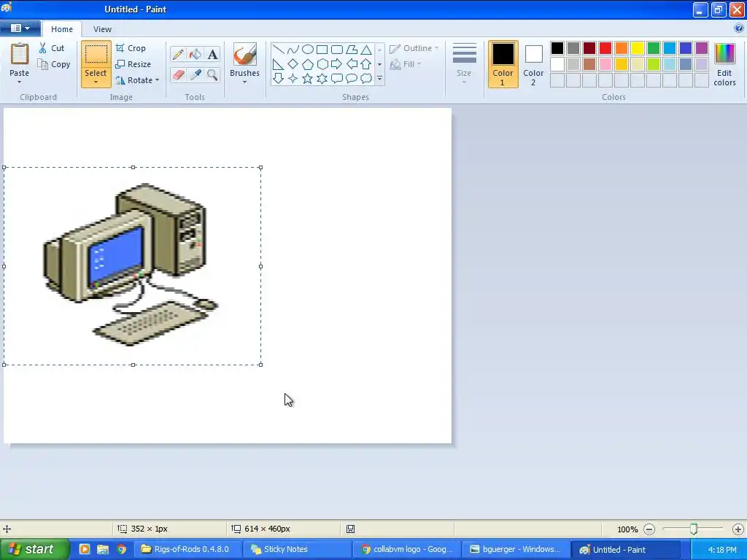
Task: Open the Resize dialog
Action: (x=133, y=64)
